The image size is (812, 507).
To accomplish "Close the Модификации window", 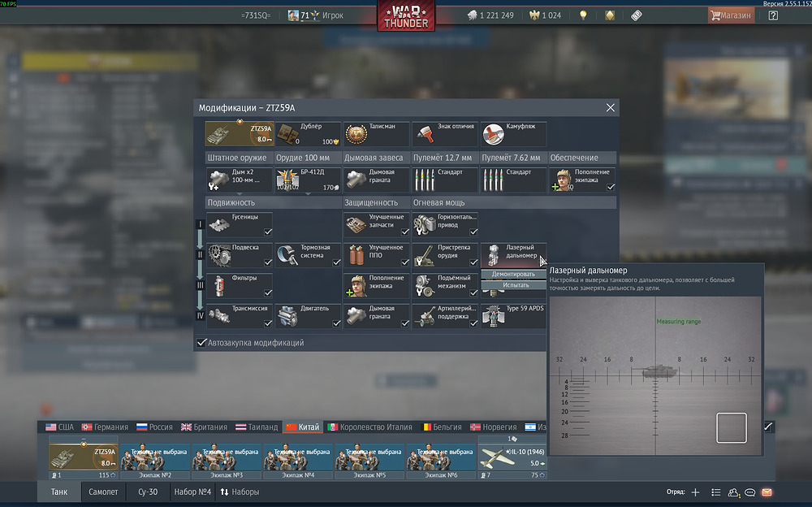I will (611, 107).
